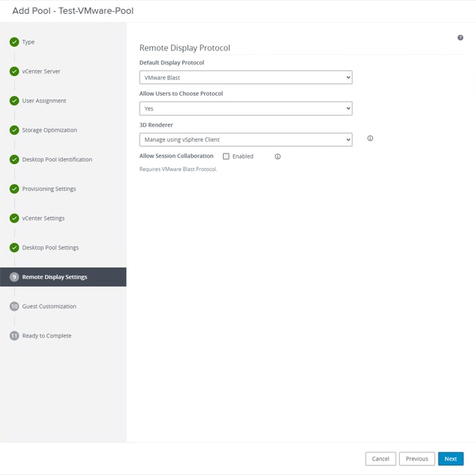The image size is (476, 475).
Task: Click the 3D Renderer label
Action: coord(156,125)
